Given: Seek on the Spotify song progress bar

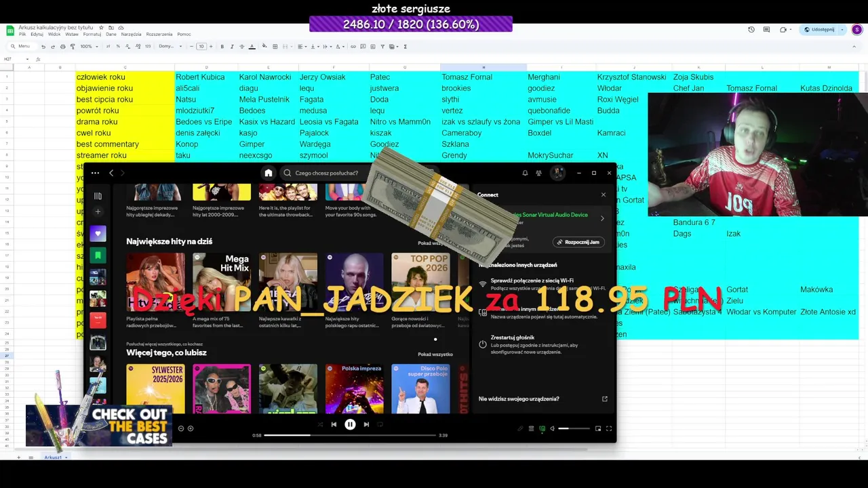Looking at the screenshot, I should point(350,435).
